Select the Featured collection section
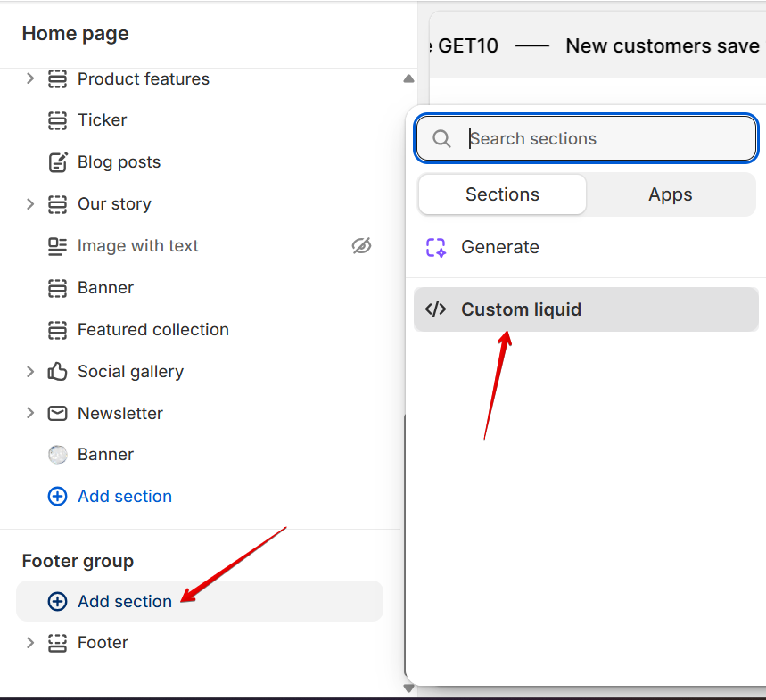 coord(152,329)
